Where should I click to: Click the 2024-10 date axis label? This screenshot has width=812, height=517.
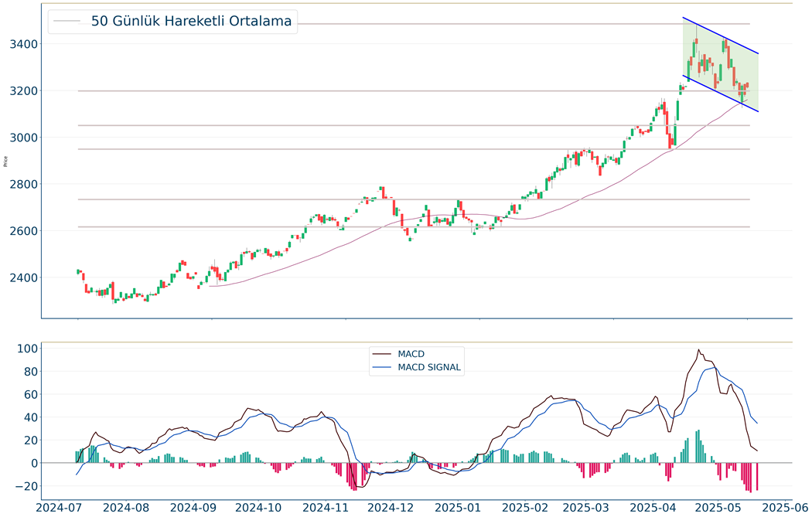[259, 508]
